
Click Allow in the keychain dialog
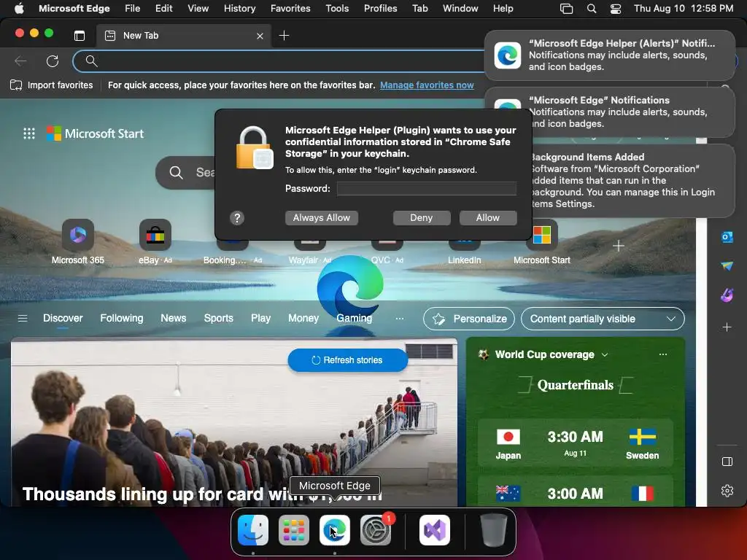coord(488,217)
